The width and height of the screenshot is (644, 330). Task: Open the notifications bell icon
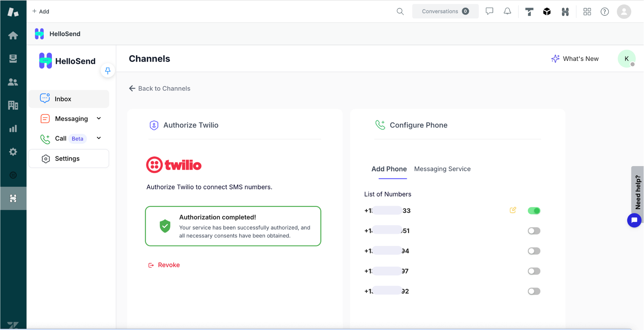507,11
